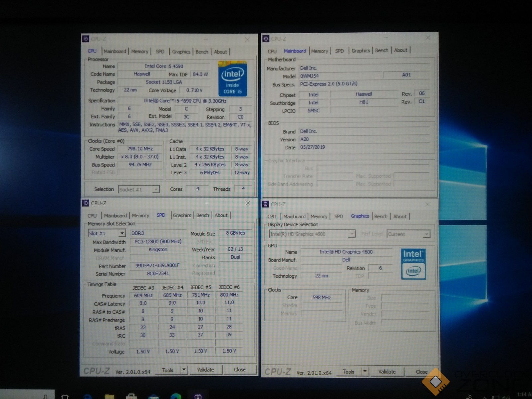
Task: Switch to Memory tab in the SPD window
Action: [140, 216]
